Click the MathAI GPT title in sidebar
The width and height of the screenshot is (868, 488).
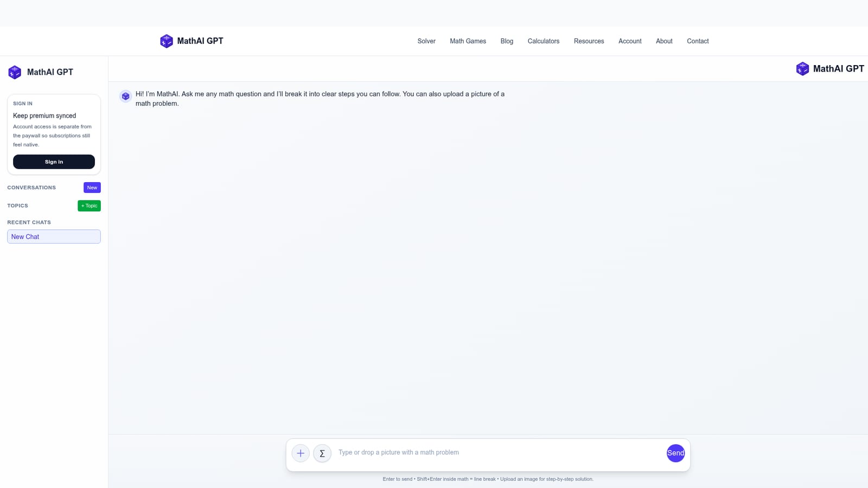tap(50, 72)
